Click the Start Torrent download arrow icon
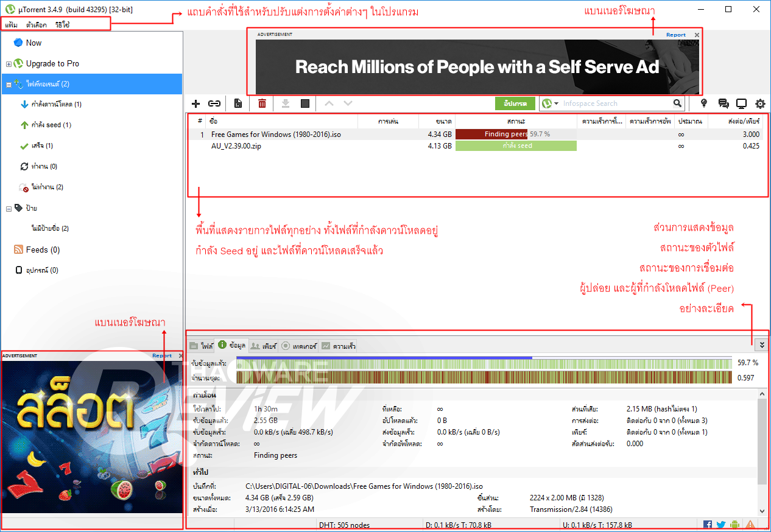Image resolution: width=771 pixels, height=532 pixels. 286,103
